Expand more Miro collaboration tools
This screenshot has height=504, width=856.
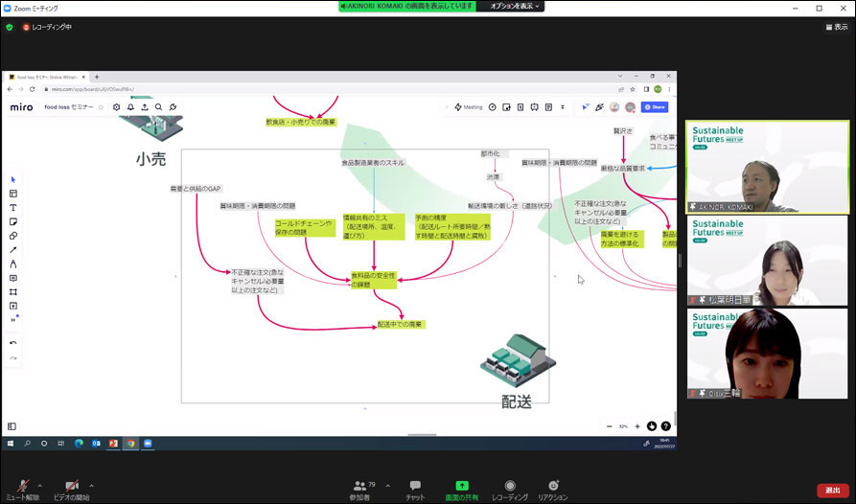(563, 107)
